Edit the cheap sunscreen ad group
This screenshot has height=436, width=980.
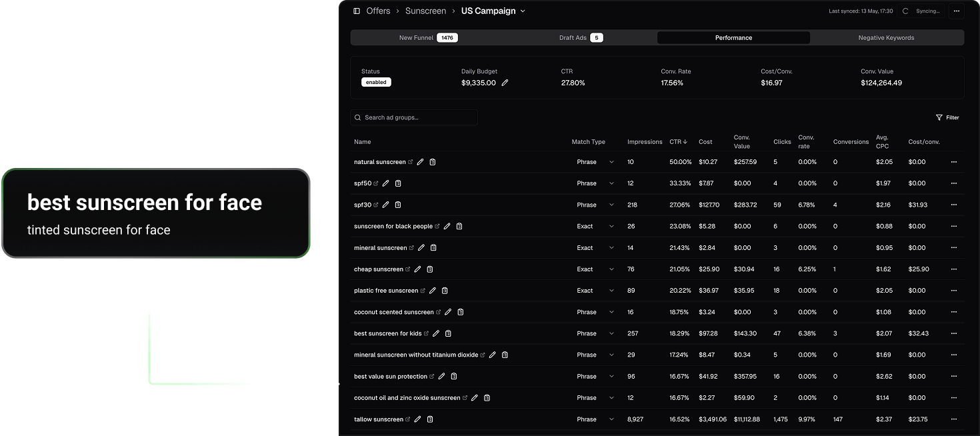(x=417, y=269)
